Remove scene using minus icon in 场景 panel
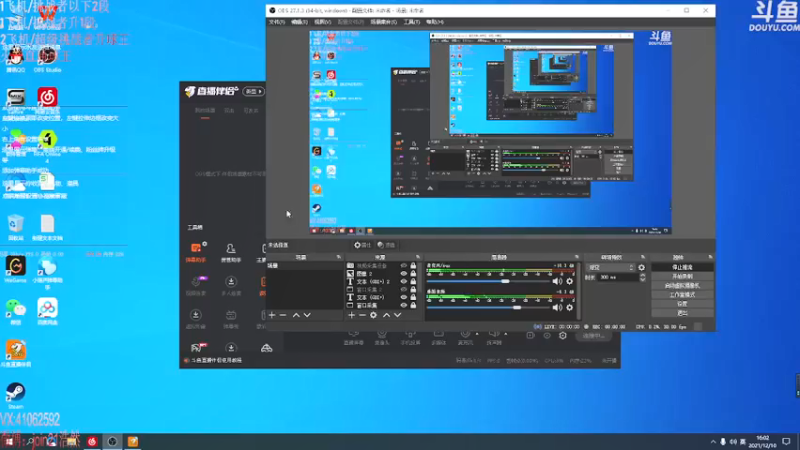This screenshot has width=800, height=450. [283, 315]
